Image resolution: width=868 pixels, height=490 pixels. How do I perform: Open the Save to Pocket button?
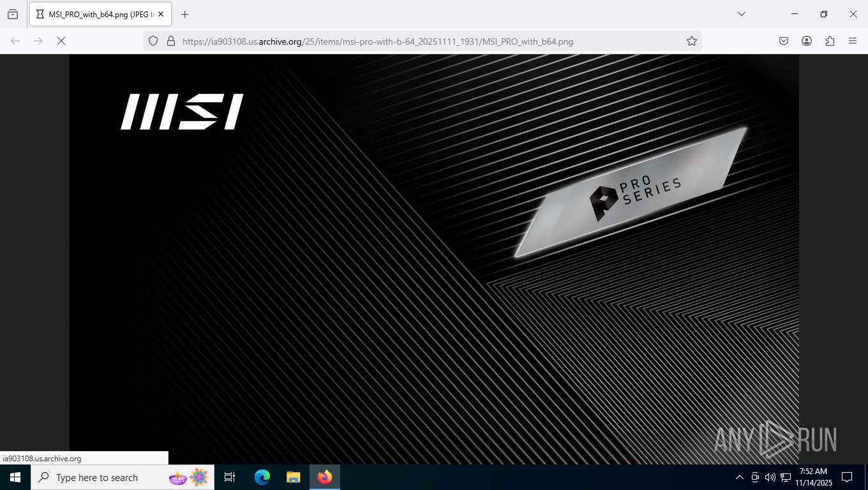click(x=784, y=41)
